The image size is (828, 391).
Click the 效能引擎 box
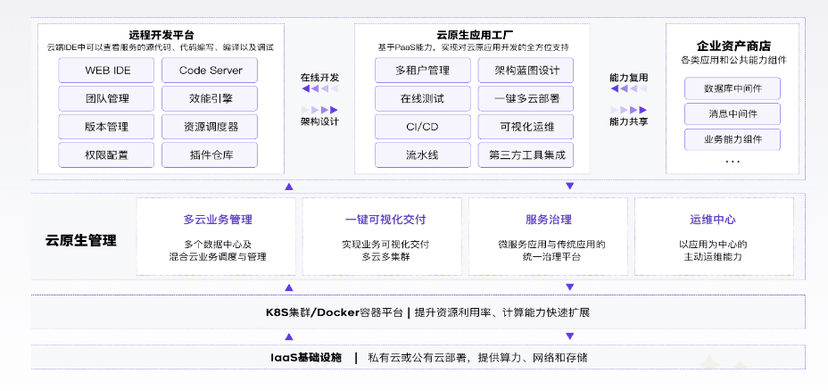[x=210, y=99]
